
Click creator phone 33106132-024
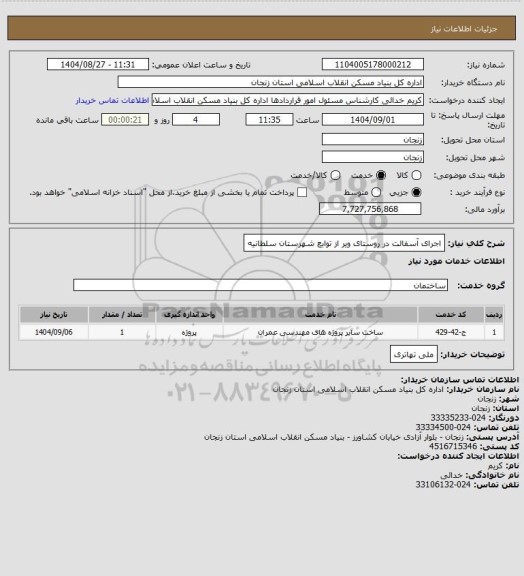(443, 485)
